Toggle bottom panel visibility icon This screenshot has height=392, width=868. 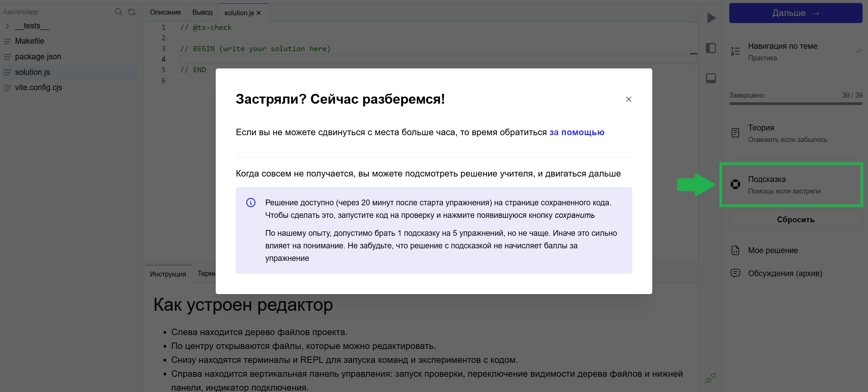[711, 78]
